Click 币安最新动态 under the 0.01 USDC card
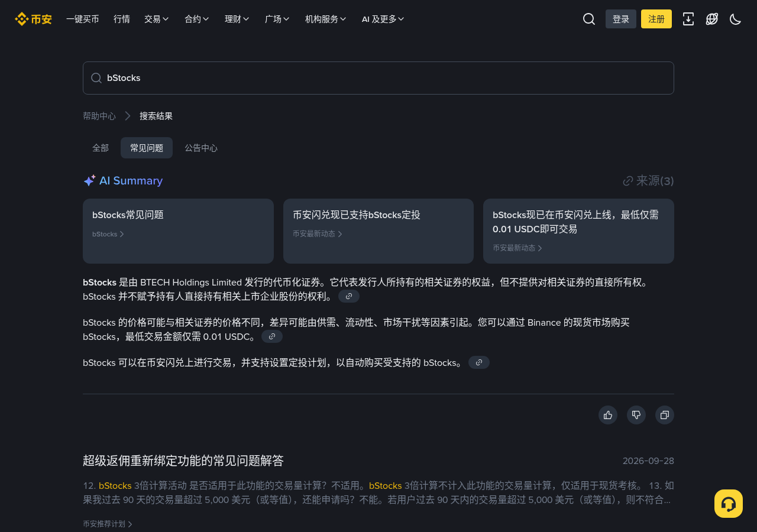The height and width of the screenshot is (532, 757). coord(517,248)
